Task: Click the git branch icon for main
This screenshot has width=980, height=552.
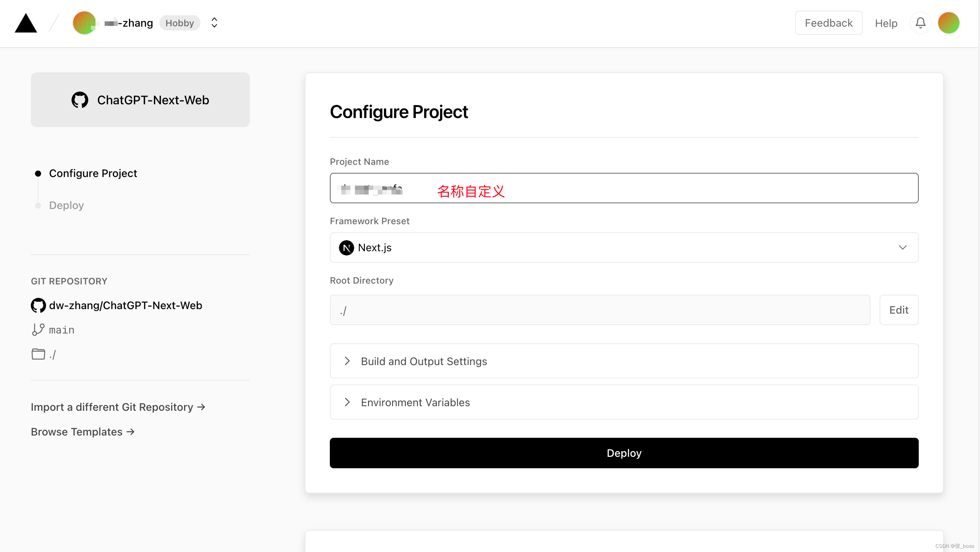Action: click(38, 330)
